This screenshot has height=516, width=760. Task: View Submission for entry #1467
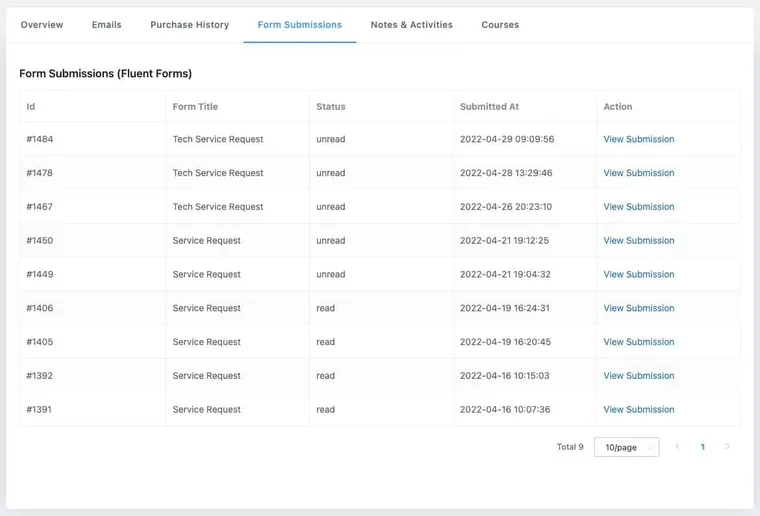point(638,207)
